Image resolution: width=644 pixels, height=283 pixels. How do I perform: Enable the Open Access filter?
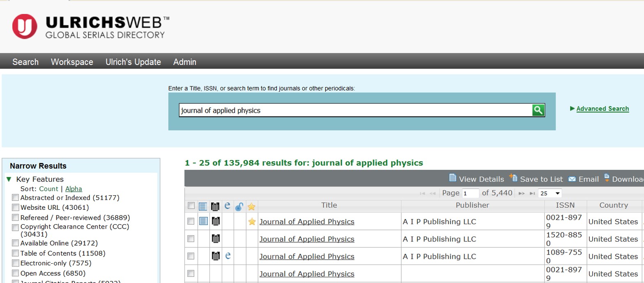tap(16, 274)
